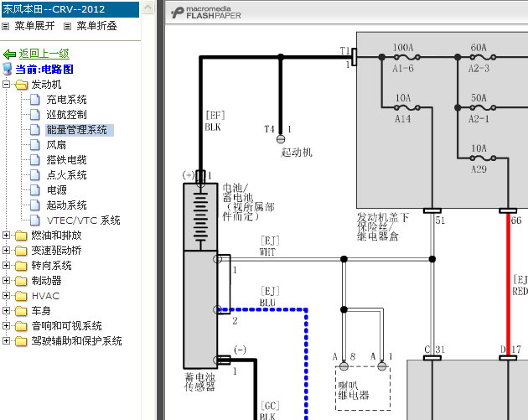This screenshot has height=420, width=528.
Task: Click the 菜单展开 list icon
Action: [x=5, y=26]
